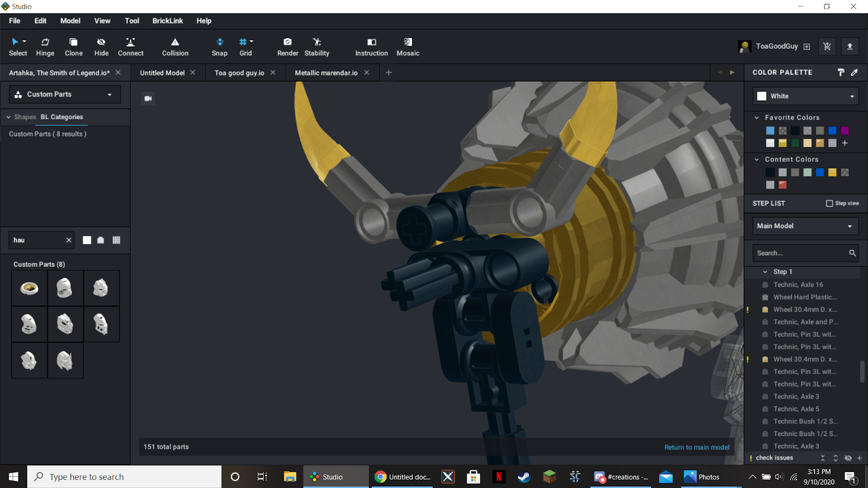Expand all steps icon in step list footer
Screen dimensions: 868x488
point(835,458)
